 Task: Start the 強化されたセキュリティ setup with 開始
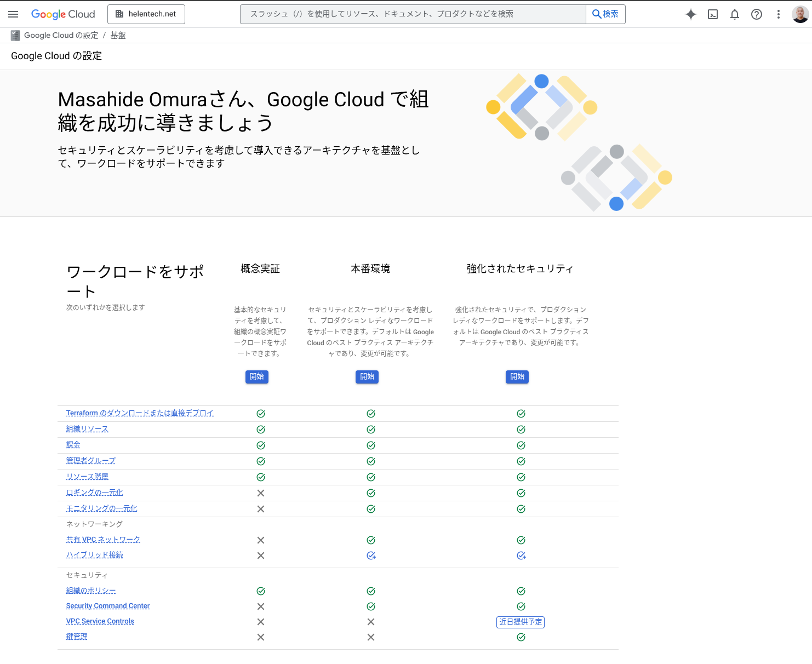point(517,376)
